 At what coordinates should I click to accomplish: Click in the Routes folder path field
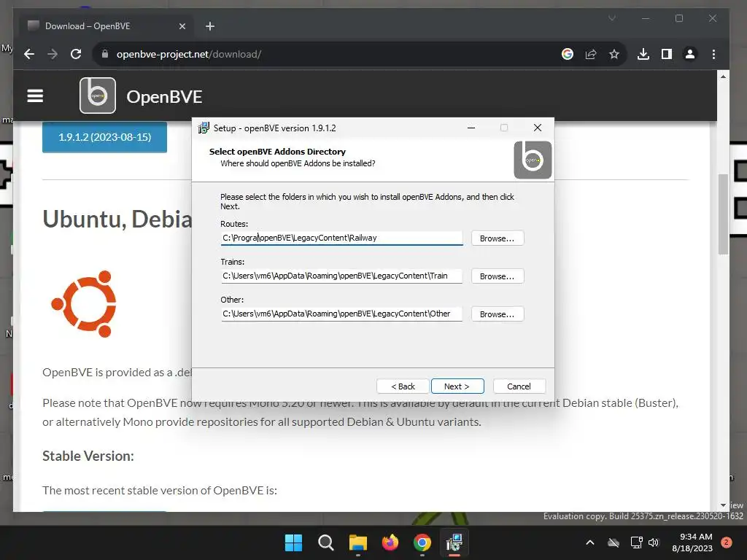coord(341,238)
